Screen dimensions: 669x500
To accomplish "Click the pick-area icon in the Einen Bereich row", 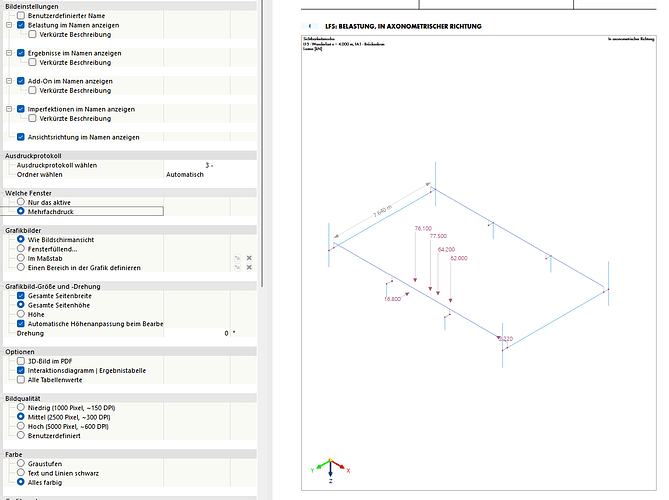I will coord(237,268).
